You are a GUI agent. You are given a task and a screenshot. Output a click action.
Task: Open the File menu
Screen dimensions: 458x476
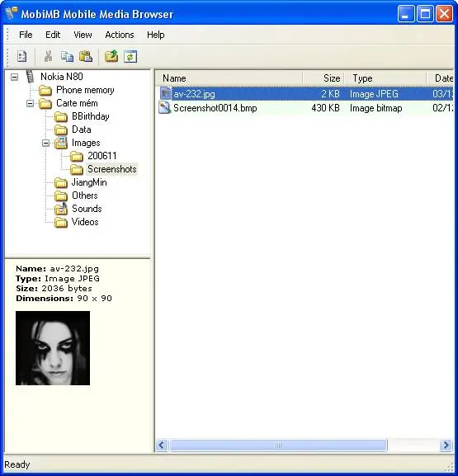[x=26, y=35]
